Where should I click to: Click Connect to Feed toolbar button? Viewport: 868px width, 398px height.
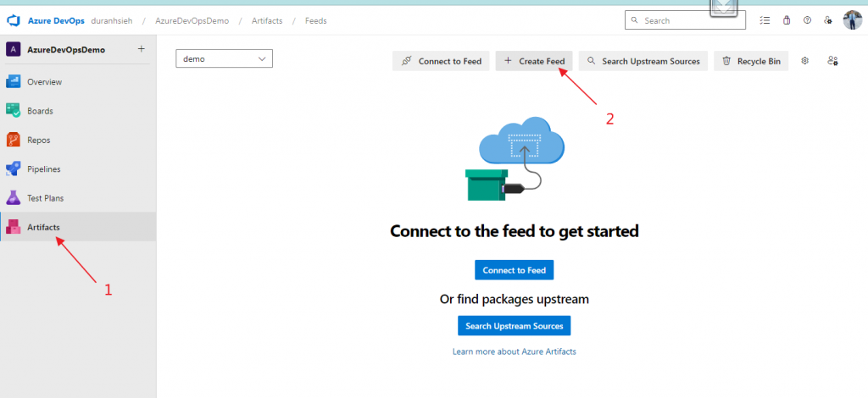pos(441,61)
